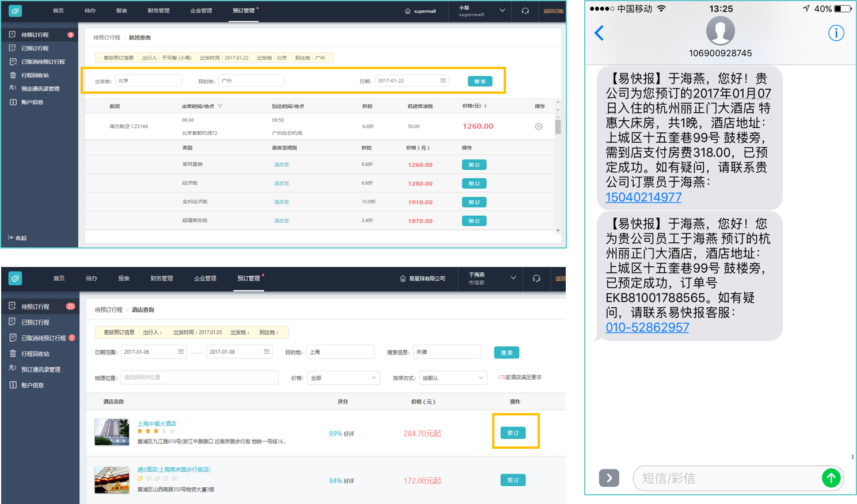Open headset support icon in the flight query window
The height and width of the screenshot is (504, 857).
pos(525,11)
